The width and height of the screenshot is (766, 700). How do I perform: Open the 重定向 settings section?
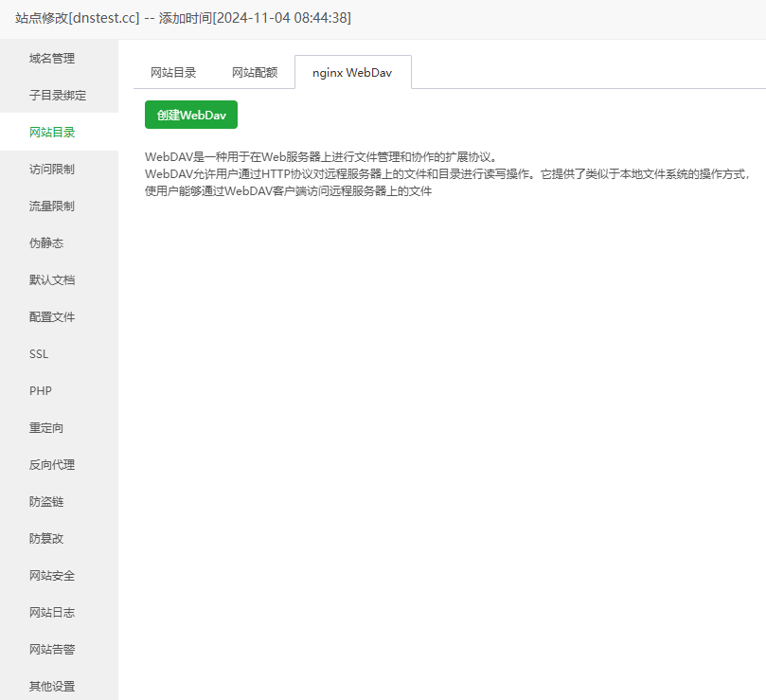point(45,427)
